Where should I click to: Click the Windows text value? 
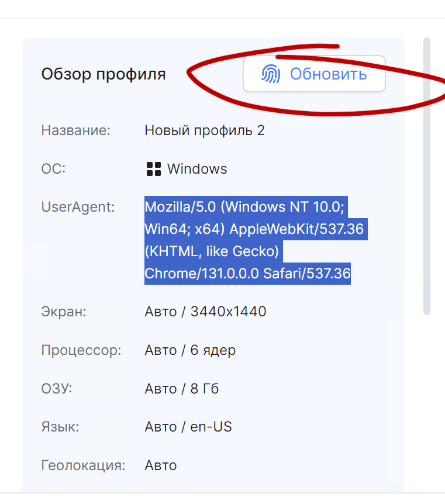point(197,170)
